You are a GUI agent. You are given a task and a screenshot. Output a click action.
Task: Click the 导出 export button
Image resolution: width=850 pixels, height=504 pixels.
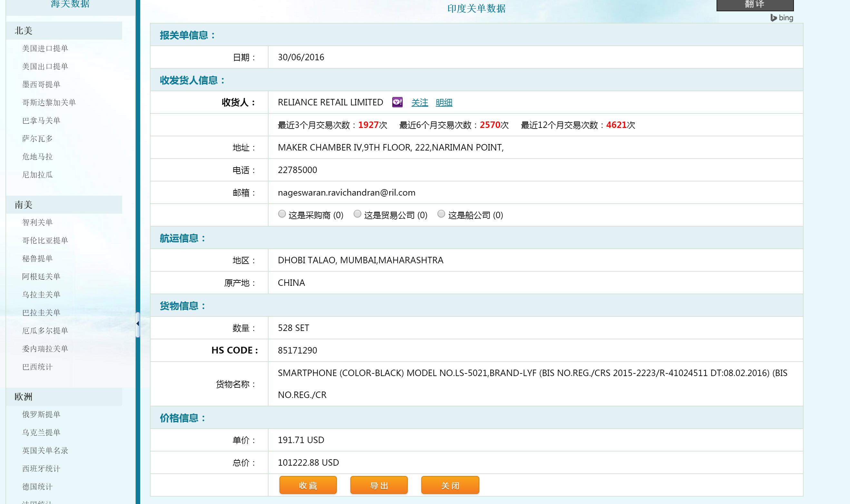coord(379,485)
